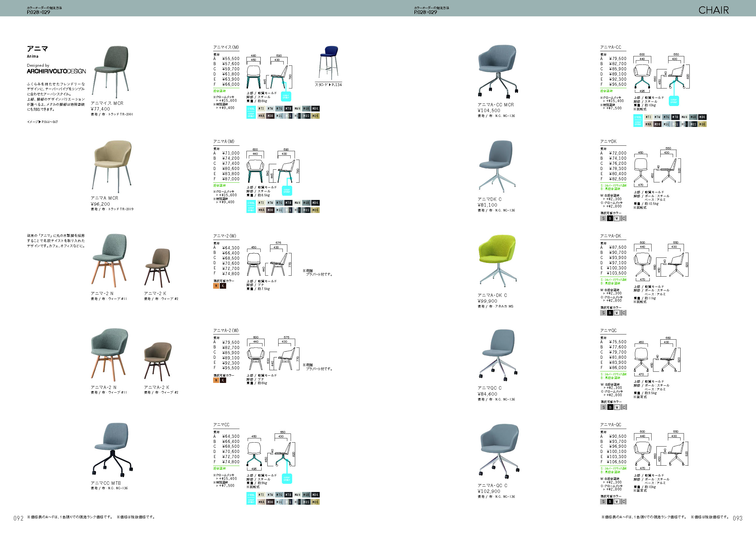756x535 pixels.
Task: Select S silver swatch under アニマDK
Action: pyautogui.click(x=603, y=218)
